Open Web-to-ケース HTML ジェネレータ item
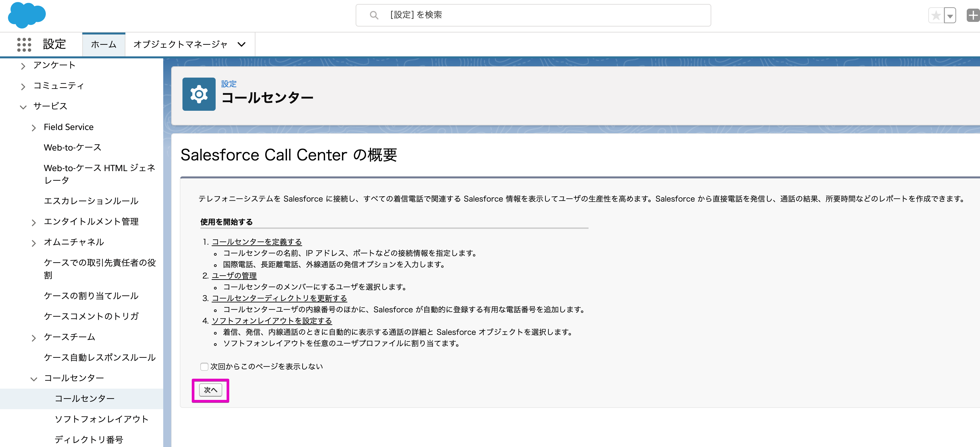 [100, 174]
